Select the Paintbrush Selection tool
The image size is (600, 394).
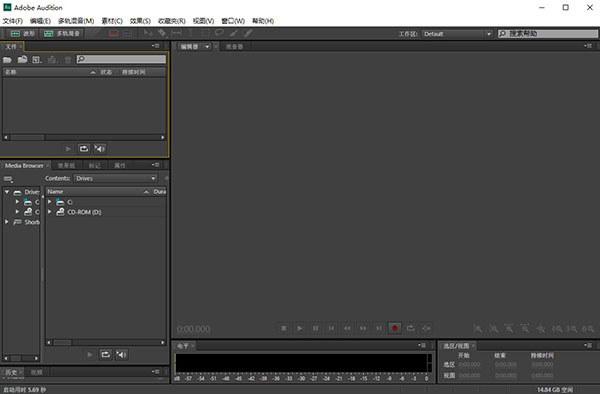point(234,34)
